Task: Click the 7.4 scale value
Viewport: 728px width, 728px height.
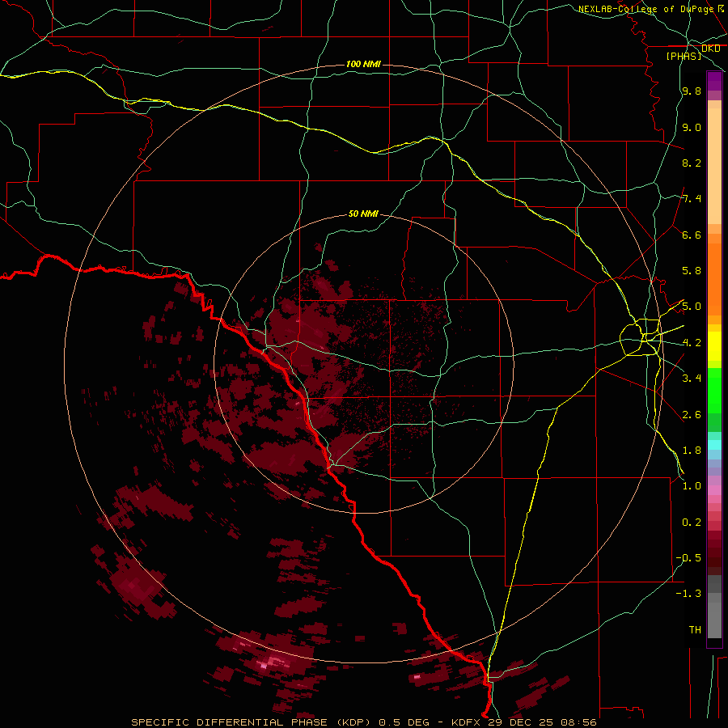Action: 692,199
